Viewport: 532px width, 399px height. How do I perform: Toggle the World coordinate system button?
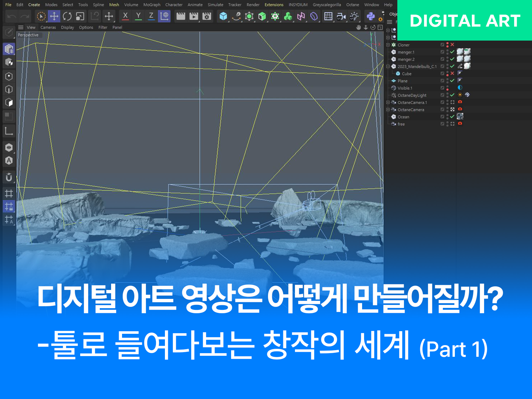(x=164, y=16)
